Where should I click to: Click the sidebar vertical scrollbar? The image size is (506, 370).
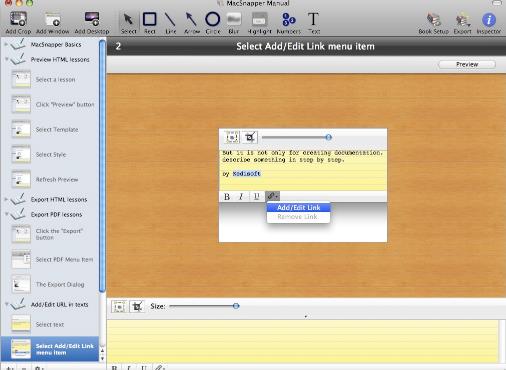[102, 166]
